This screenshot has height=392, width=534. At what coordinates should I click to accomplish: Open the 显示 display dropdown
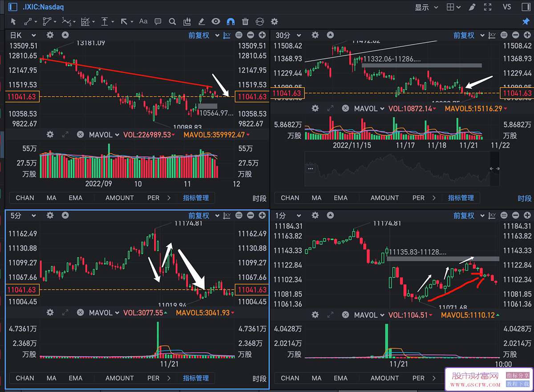point(426,7)
